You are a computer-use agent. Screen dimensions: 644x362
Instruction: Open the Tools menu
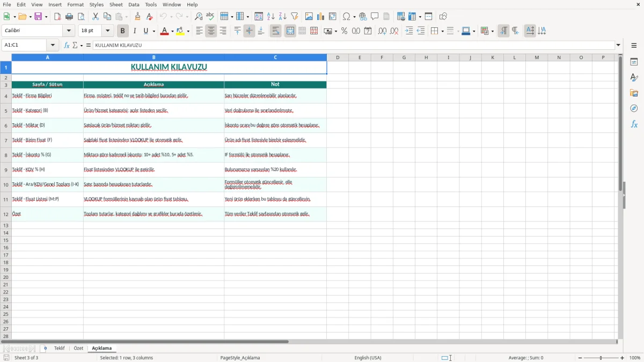[151, 4]
